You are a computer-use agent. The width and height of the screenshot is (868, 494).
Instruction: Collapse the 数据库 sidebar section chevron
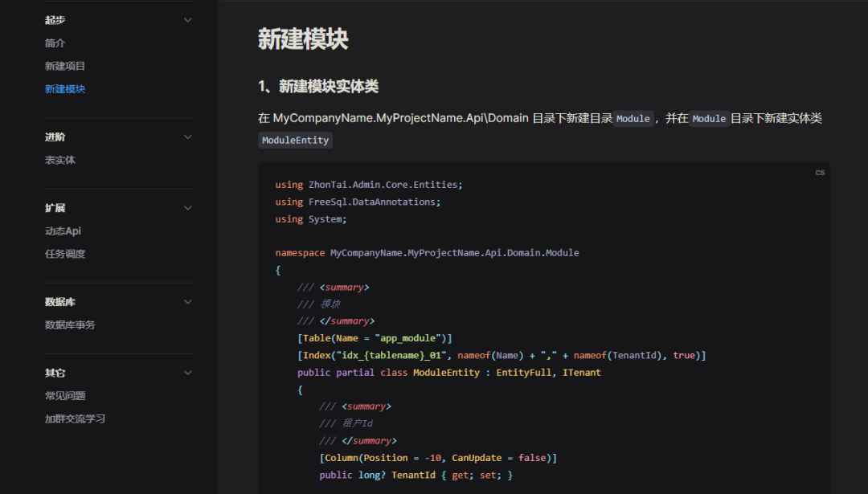pyautogui.click(x=187, y=301)
